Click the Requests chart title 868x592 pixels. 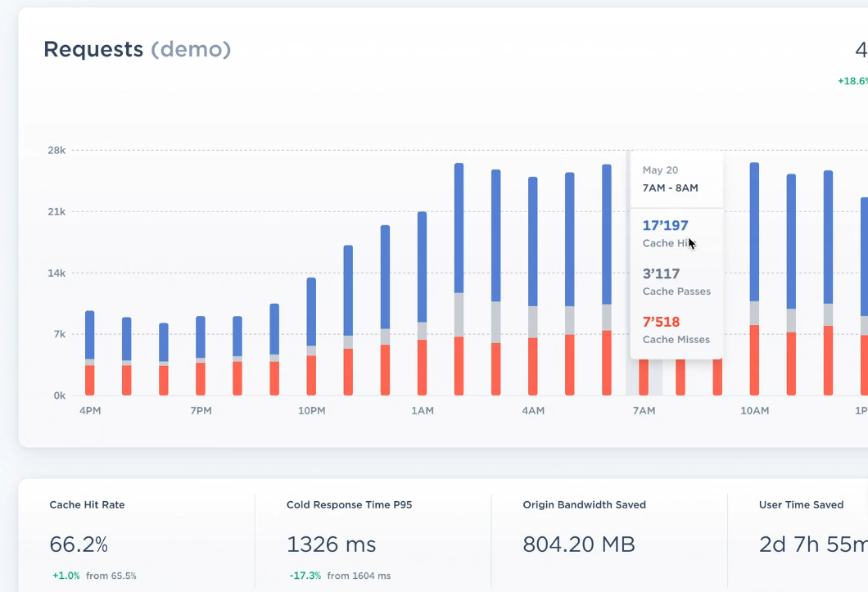94,49
